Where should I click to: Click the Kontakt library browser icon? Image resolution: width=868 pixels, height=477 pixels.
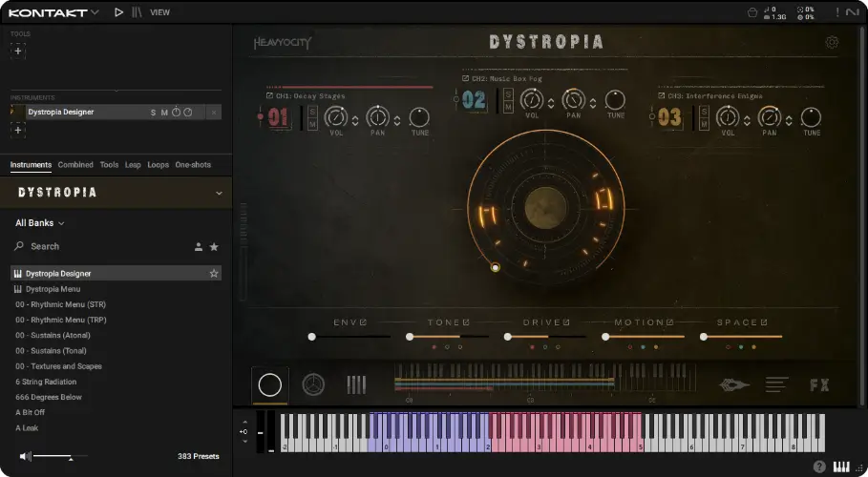[138, 12]
